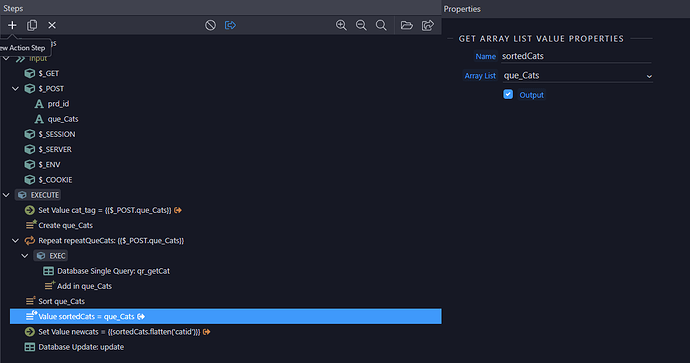This screenshot has width=690, height=363.
Task: Open a file with the folder icon
Action: click(x=407, y=25)
